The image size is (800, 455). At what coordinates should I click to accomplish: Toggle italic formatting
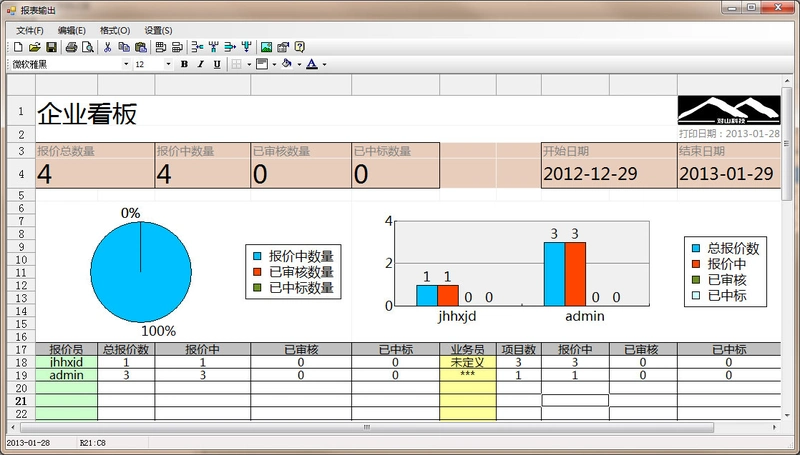tap(201, 64)
